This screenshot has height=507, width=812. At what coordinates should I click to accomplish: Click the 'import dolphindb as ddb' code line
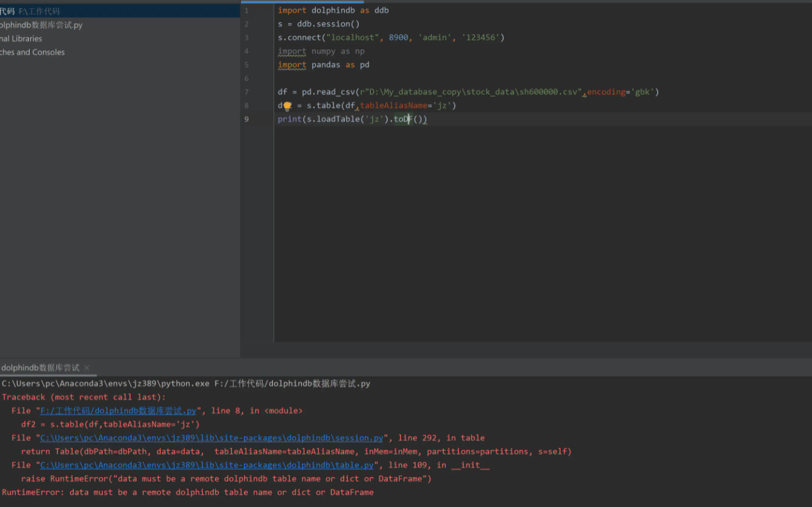[333, 10]
